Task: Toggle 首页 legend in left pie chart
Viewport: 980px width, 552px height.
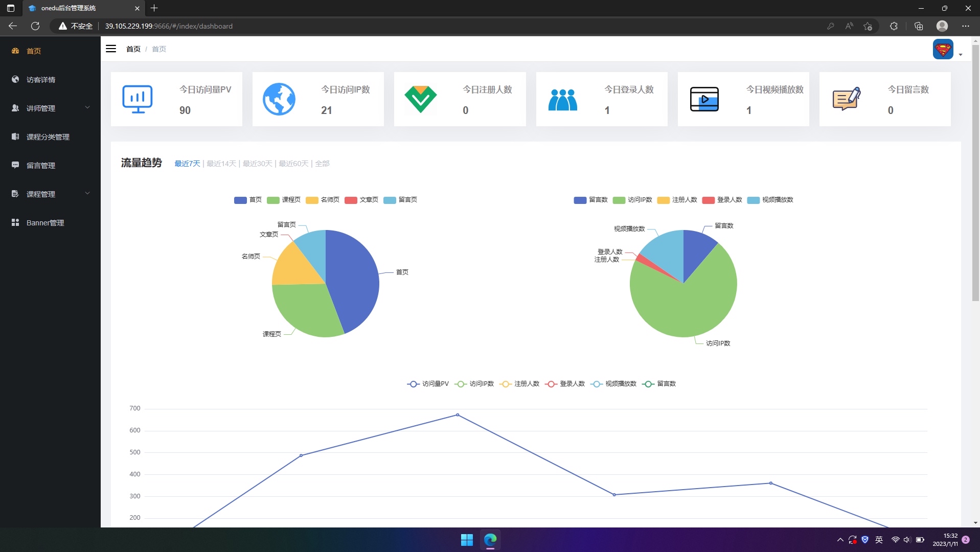Action: [248, 200]
